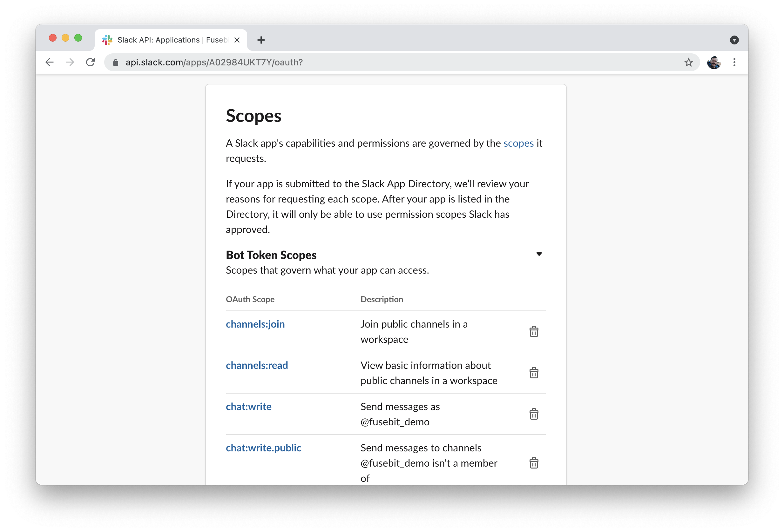This screenshot has height=532, width=784.
Task: Delete the chat:write.public scope
Action: point(534,462)
